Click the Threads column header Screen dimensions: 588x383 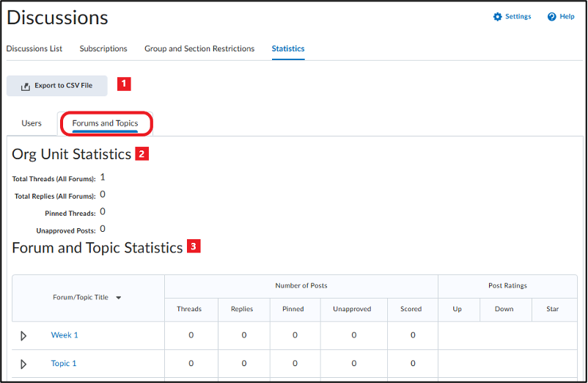click(x=189, y=309)
